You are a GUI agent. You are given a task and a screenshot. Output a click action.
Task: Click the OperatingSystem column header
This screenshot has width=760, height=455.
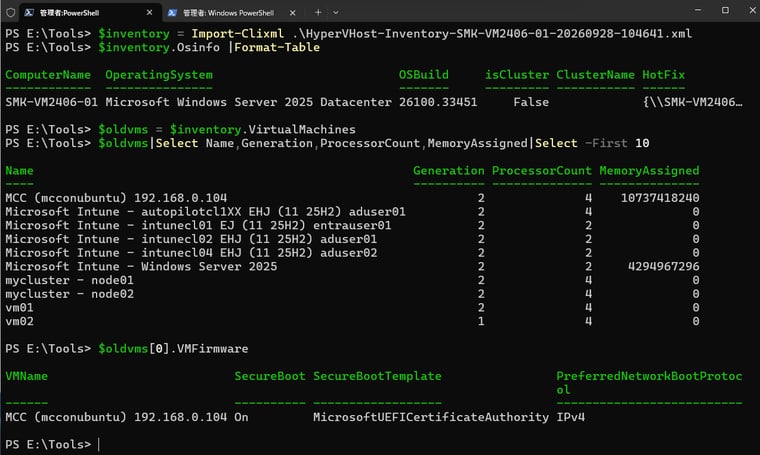(159, 75)
